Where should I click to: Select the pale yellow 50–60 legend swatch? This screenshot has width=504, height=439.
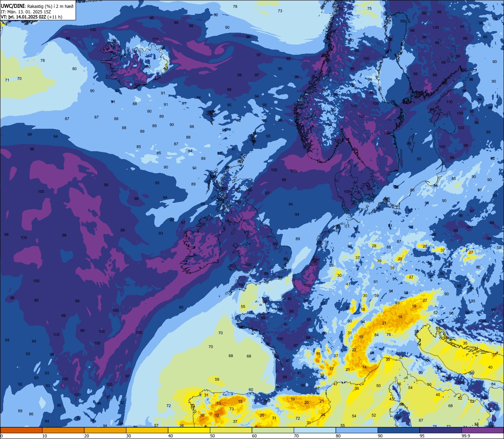tap(231, 430)
